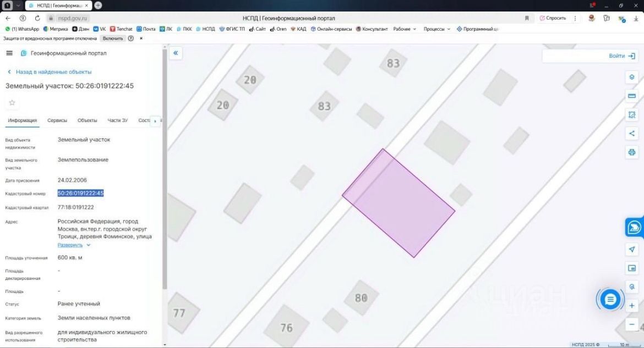
Task: Open the map layers panel
Action: point(632,77)
